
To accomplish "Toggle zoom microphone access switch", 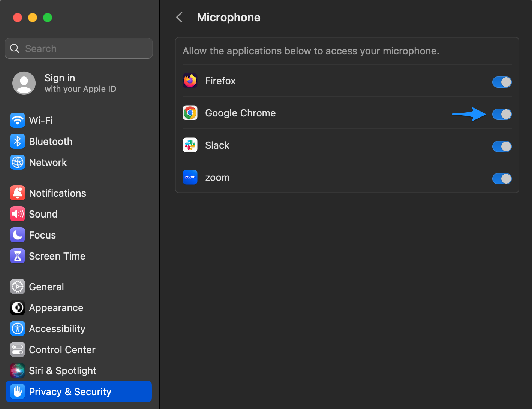I will tap(502, 179).
